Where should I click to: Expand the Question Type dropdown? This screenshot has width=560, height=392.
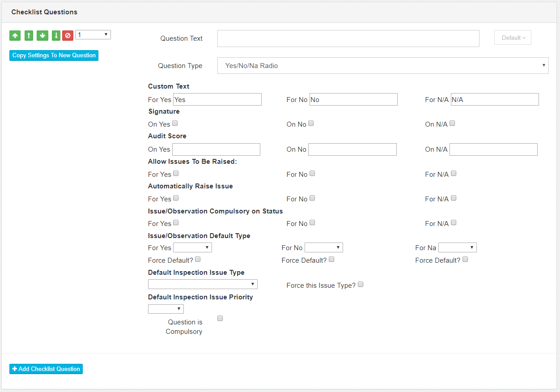(x=383, y=66)
